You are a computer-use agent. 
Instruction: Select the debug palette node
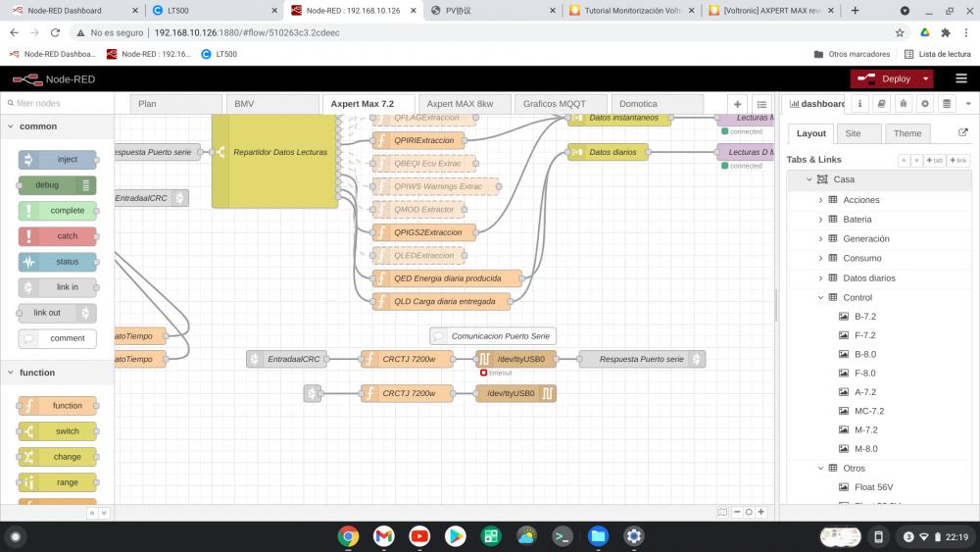coord(58,185)
